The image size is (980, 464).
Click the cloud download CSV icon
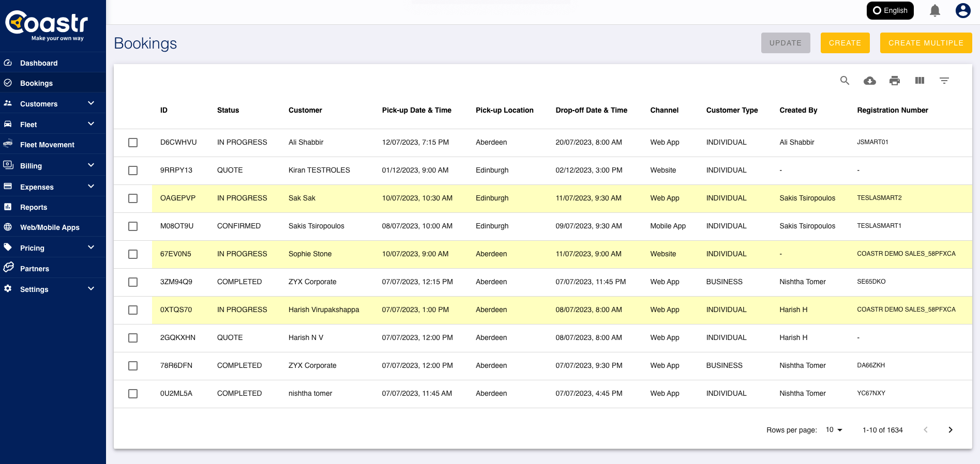[x=869, y=81]
